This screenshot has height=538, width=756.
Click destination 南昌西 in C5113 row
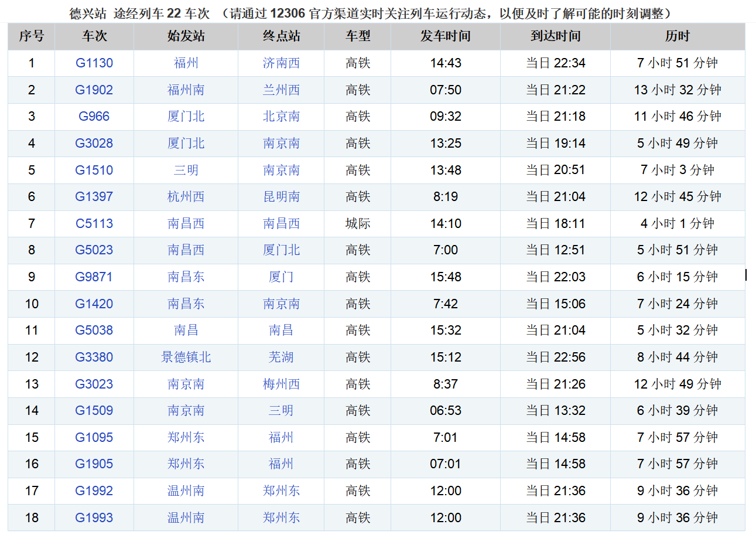[x=282, y=223]
